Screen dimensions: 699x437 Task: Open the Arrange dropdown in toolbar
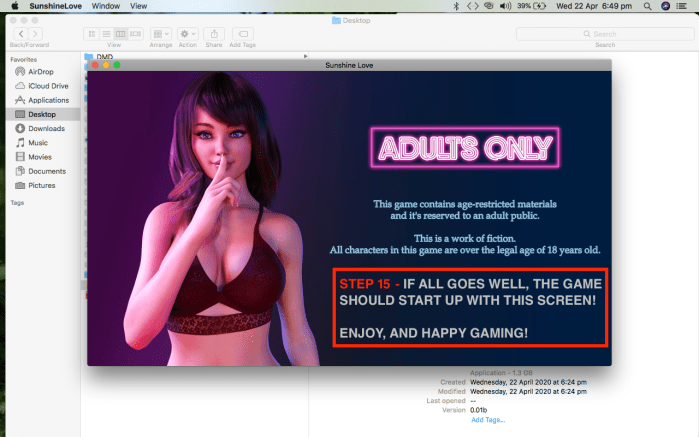pyautogui.click(x=160, y=34)
